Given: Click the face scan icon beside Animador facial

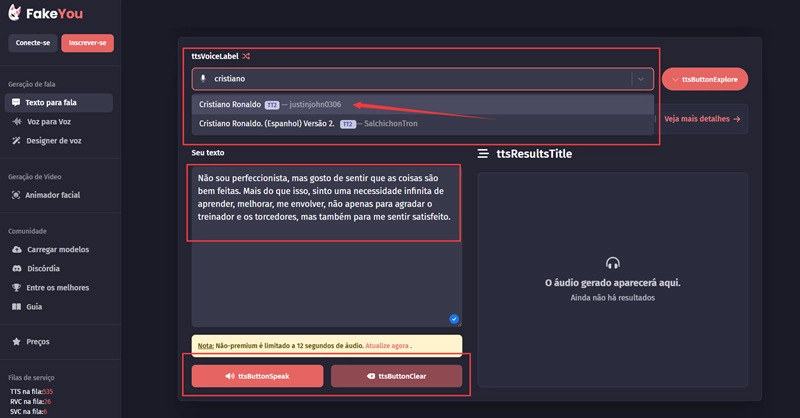Looking at the screenshot, I should coord(16,195).
